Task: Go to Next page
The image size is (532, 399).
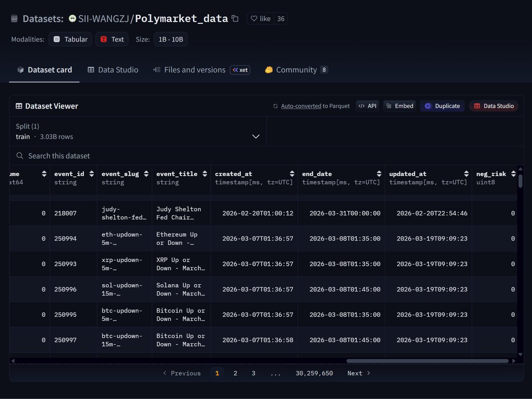Action: point(359,373)
